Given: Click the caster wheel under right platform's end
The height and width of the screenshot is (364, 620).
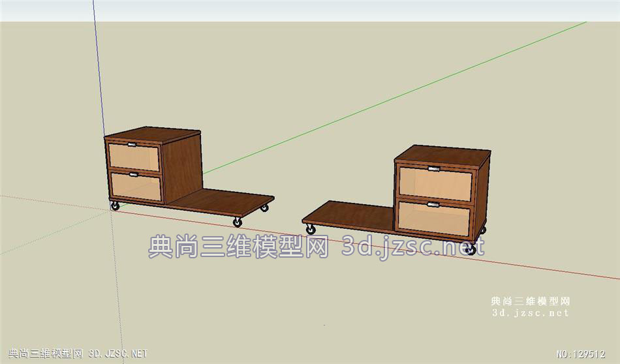Looking at the screenshot, I should pyautogui.click(x=311, y=229).
